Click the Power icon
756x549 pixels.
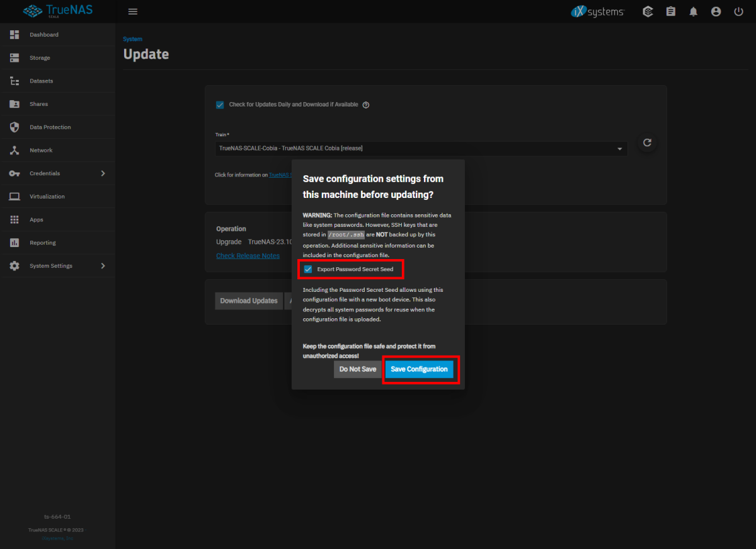738,11
